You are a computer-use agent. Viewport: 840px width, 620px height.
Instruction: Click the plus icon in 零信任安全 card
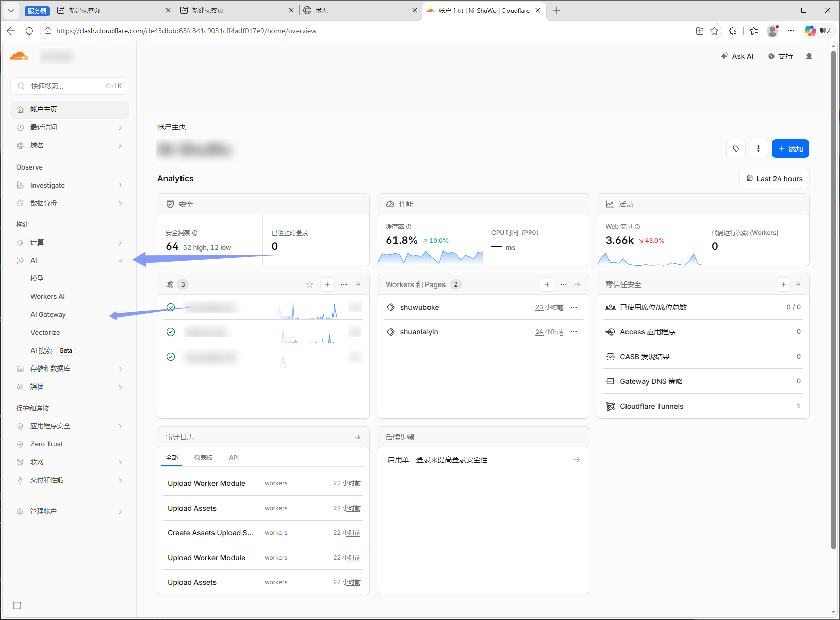[784, 284]
